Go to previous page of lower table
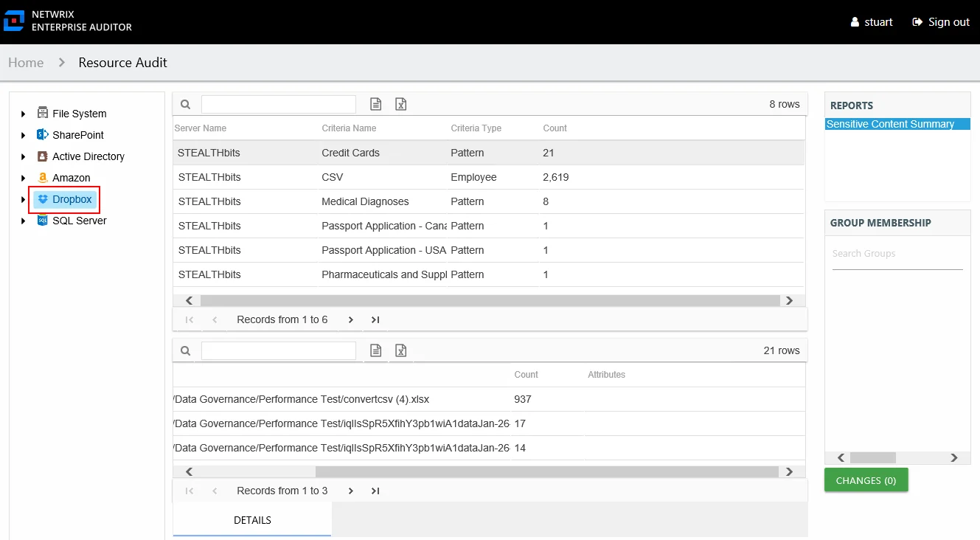This screenshot has height=540, width=980. tap(215, 491)
